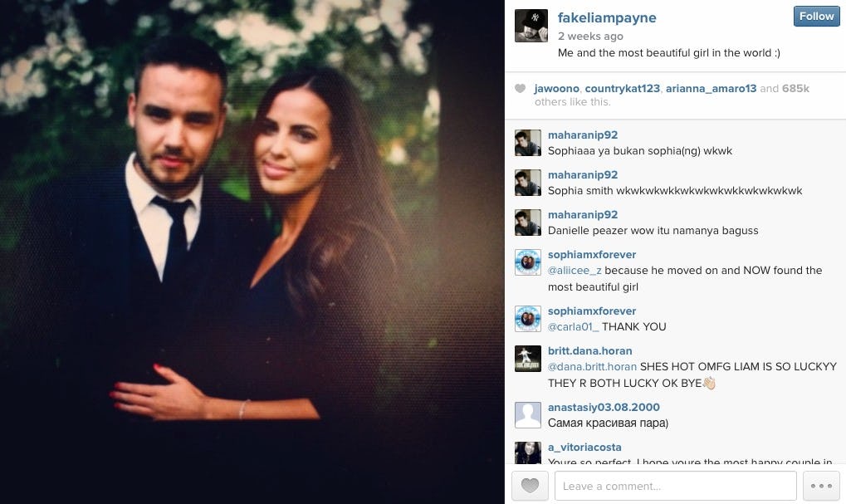Click sophiamxforever's avatar beside the @aliicee_z reply
This screenshot has height=504, width=846.
[x=528, y=262]
